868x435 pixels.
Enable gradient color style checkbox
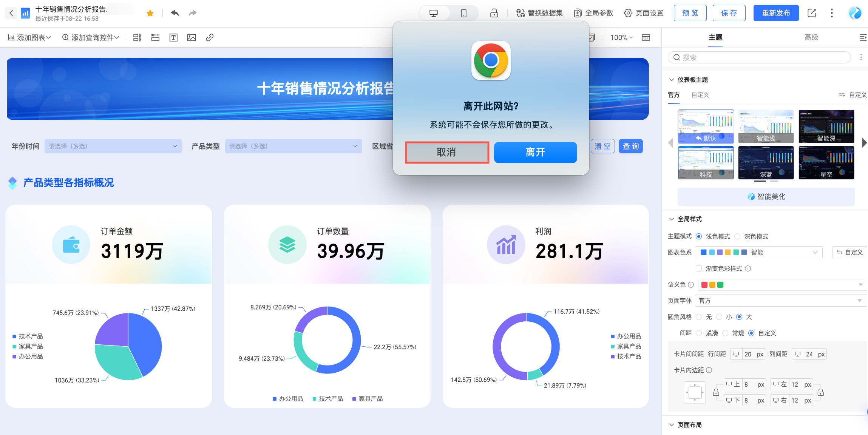[x=699, y=268]
